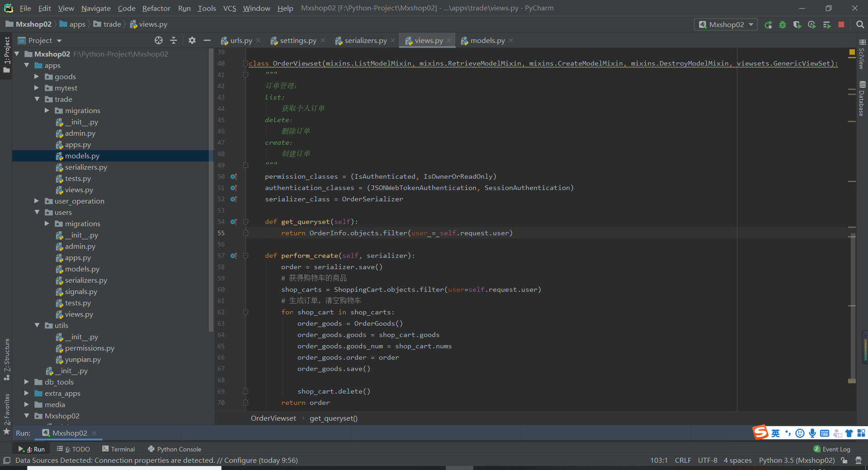Open the Refactor menu
868x470 pixels.
(156, 8)
